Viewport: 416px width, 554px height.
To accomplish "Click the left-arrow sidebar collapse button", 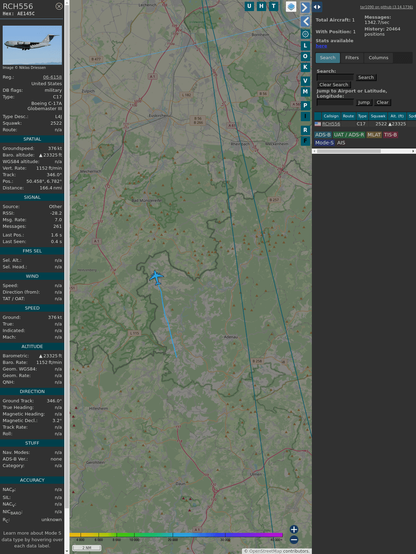I will click(305, 21).
